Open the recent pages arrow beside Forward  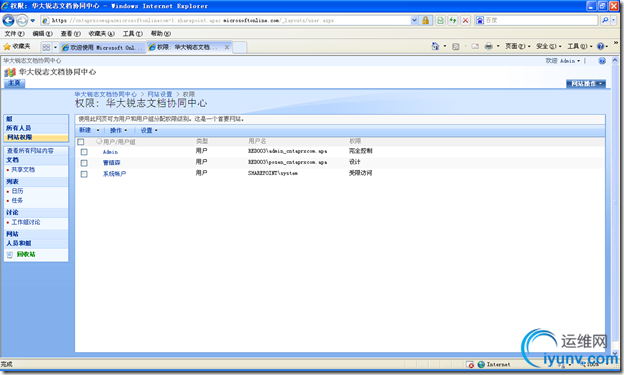(33, 20)
